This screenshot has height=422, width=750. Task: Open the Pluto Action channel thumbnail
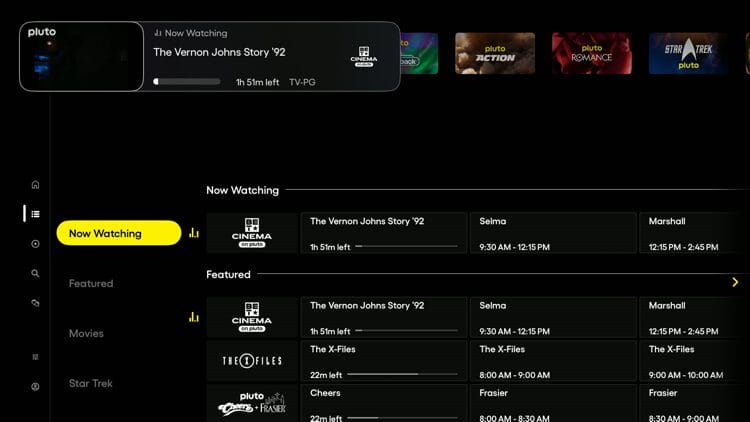(x=495, y=53)
